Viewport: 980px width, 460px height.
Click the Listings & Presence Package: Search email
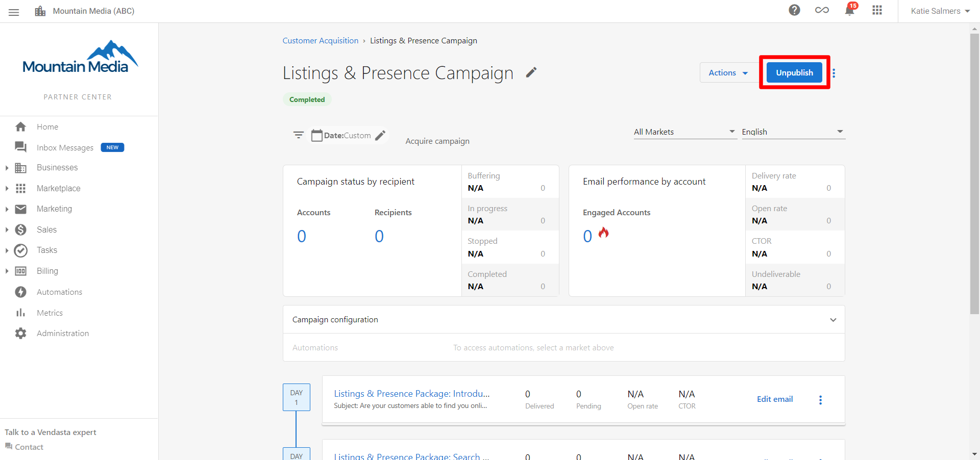point(411,456)
